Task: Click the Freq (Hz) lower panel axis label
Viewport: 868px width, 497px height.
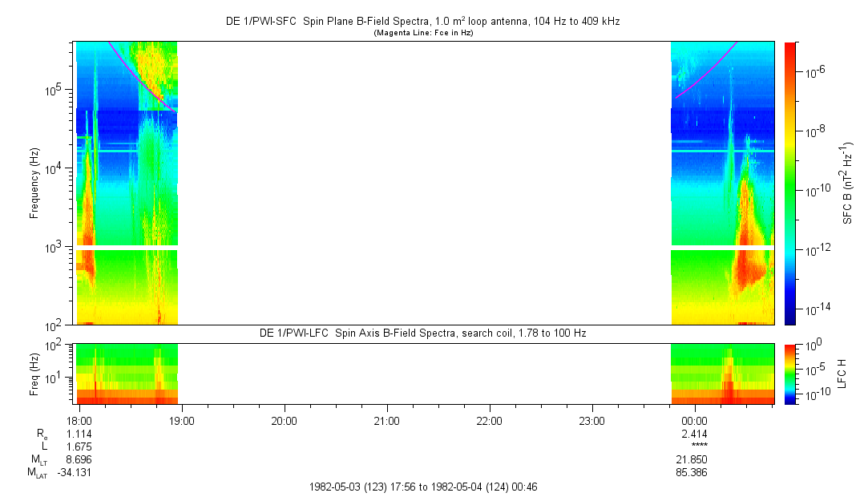Action: click(x=34, y=373)
